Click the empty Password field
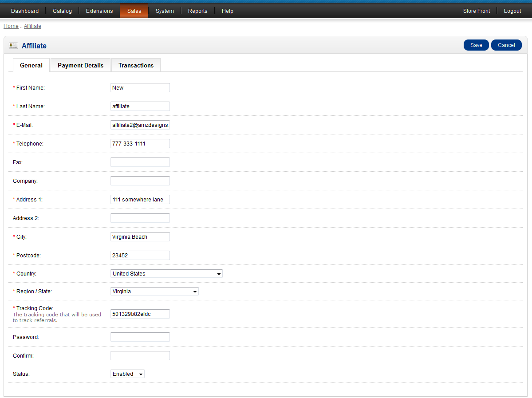This screenshot has width=532, height=398. [140, 337]
